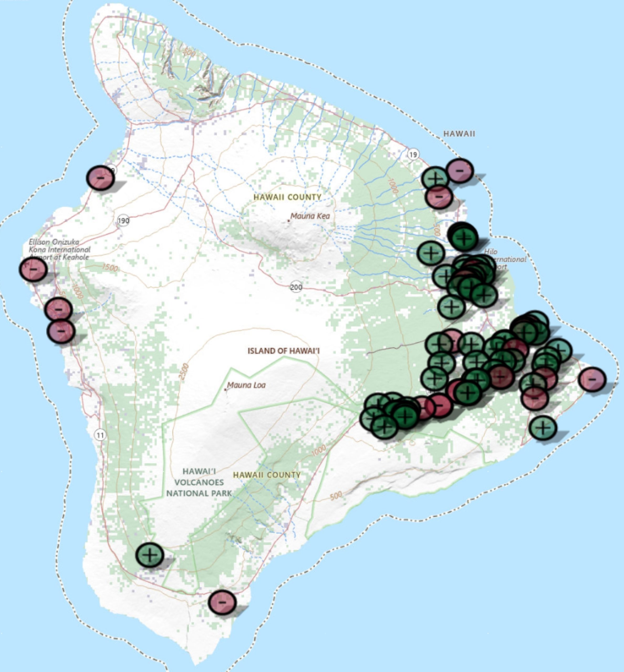The image size is (624, 672).
Task: Click the minus marker near Kona airport
Action: [33, 269]
